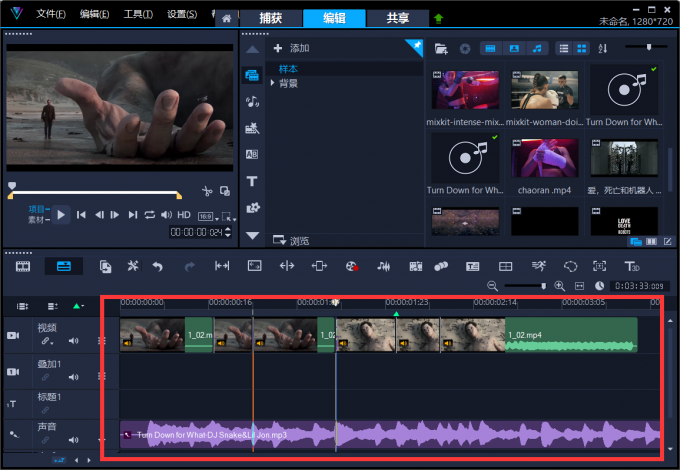Fit the project in the timeline window

click(x=579, y=286)
